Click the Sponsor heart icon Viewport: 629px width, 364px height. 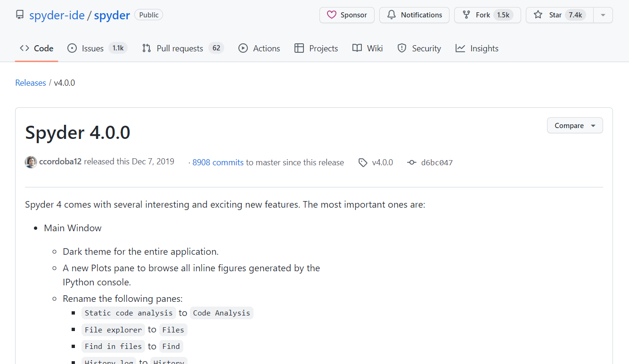click(332, 15)
